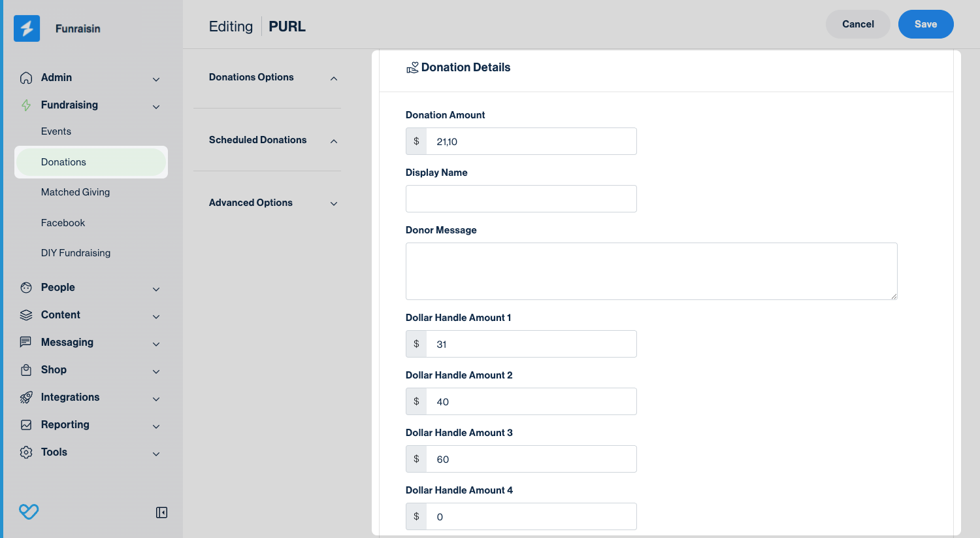Screen dimensions: 980x538
Task: Expand the Advanced Options section
Action: tap(334, 203)
